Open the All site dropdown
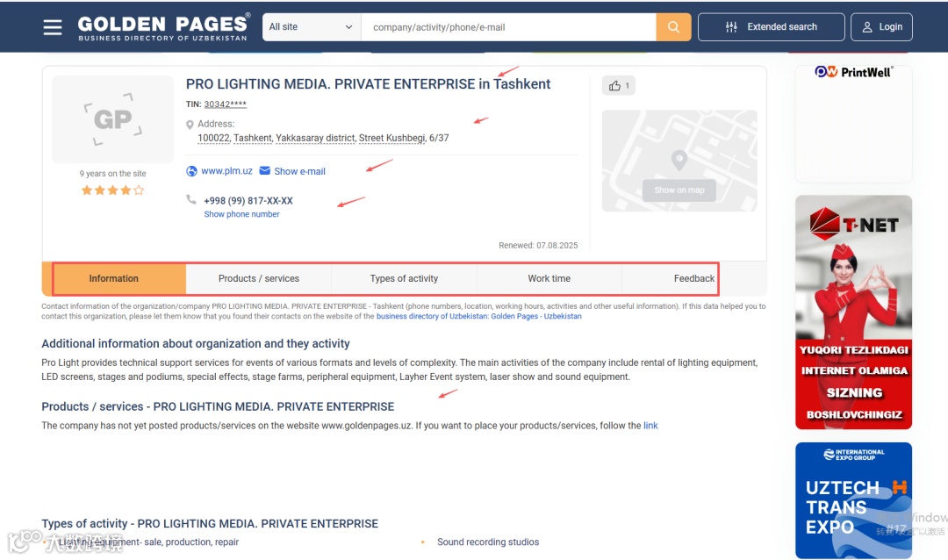This screenshot has height=560, width=948. [x=312, y=27]
